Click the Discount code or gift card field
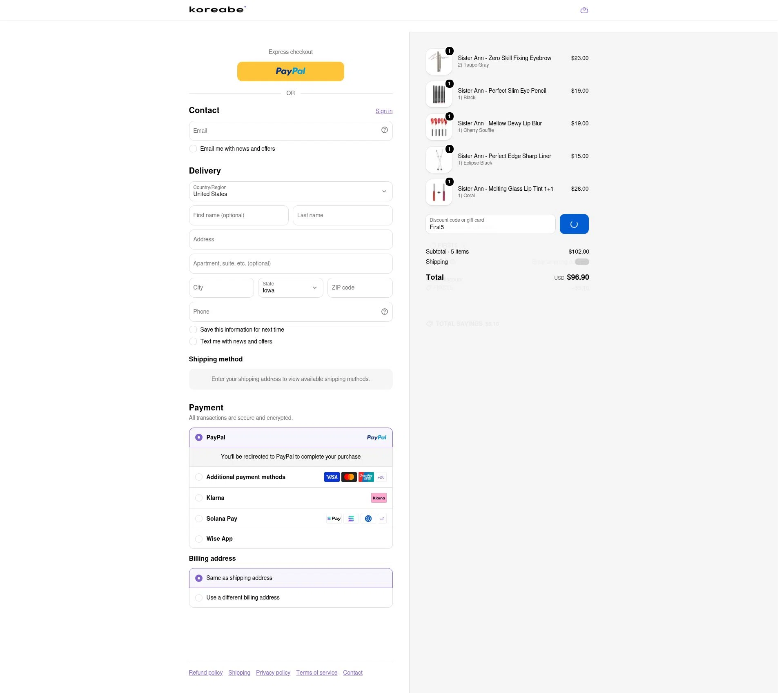 click(490, 224)
